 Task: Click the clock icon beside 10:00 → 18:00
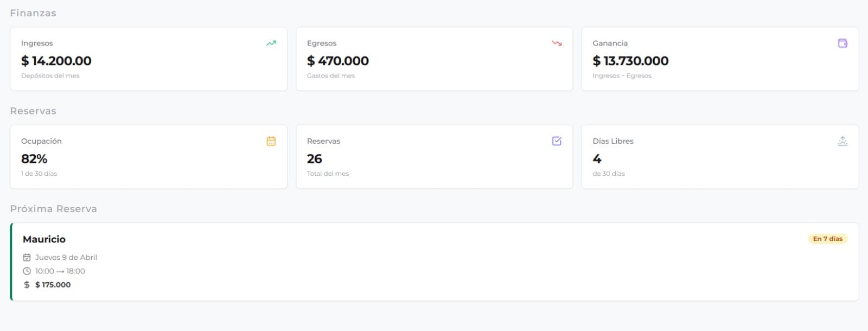[x=27, y=271]
